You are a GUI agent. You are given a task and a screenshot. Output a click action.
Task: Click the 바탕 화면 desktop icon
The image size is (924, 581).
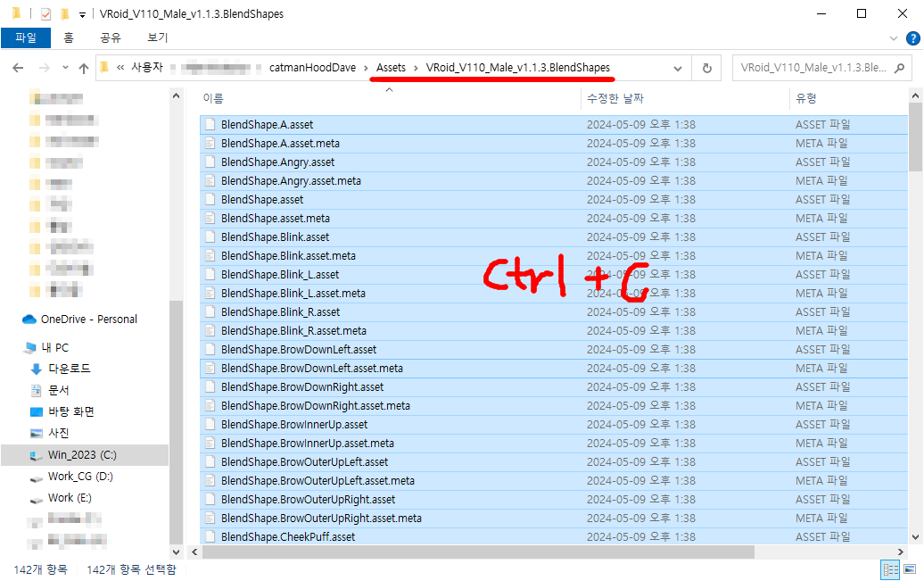tap(37, 411)
